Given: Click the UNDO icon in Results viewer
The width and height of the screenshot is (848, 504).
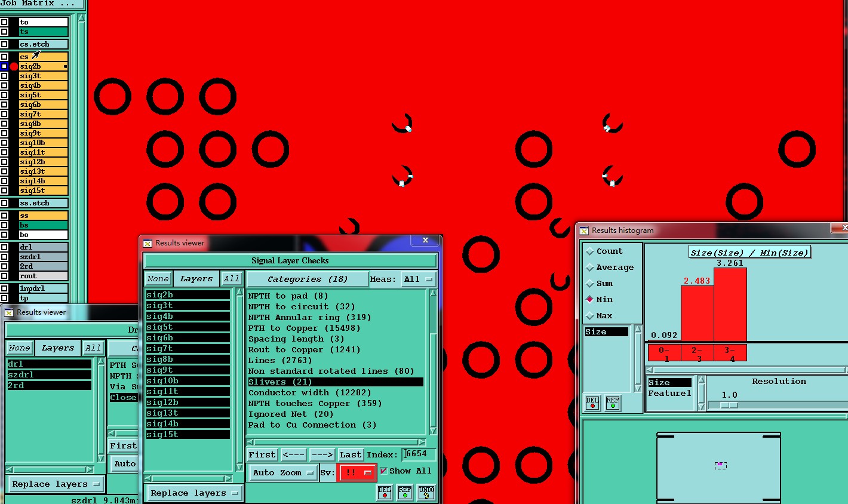Looking at the screenshot, I should coord(426,492).
